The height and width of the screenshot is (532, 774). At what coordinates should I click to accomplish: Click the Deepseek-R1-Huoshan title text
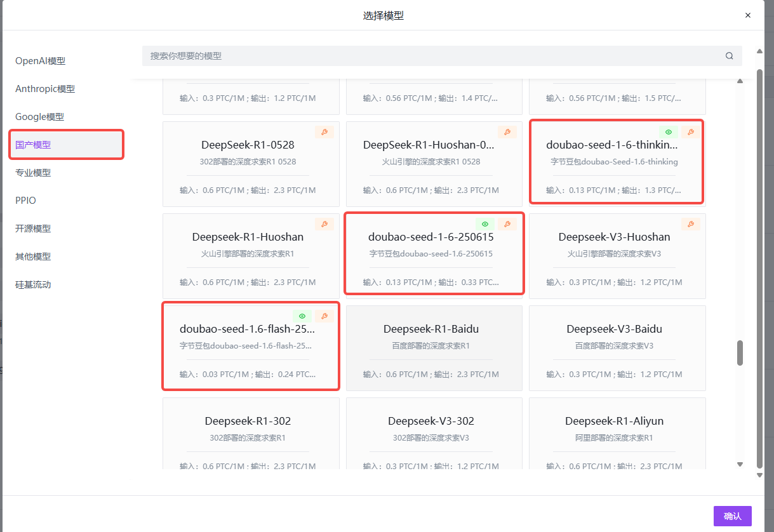[x=248, y=237]
